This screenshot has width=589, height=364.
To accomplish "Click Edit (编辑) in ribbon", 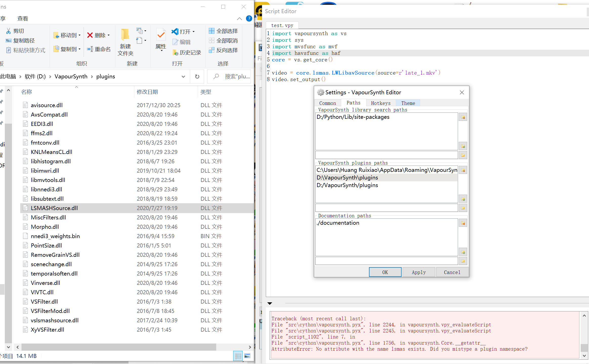I will click(x=182, y=42).
